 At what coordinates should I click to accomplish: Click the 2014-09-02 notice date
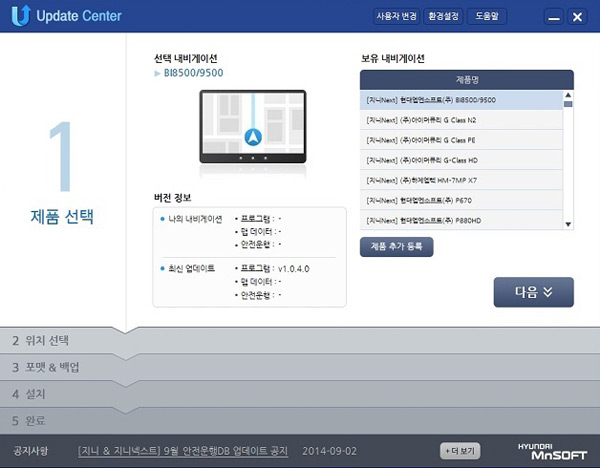pyautogui.click(x=329, y=451)
